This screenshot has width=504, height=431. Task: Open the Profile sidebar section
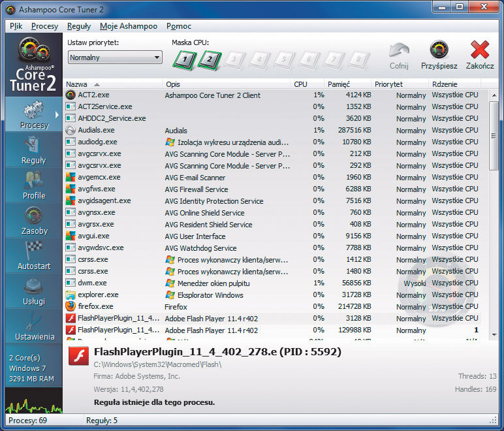tap(33, 185)
